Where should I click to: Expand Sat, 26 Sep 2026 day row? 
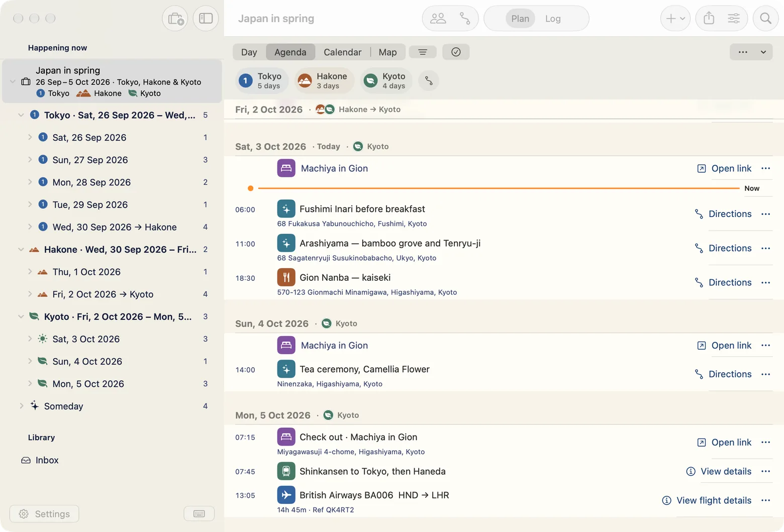[30, 137]
